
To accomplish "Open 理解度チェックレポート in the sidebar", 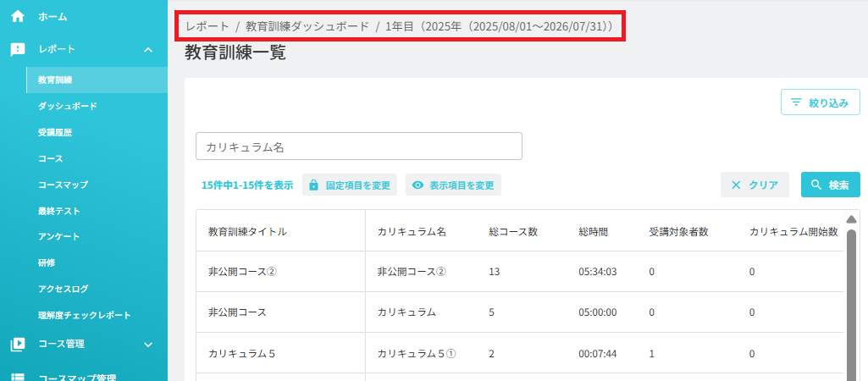I will coord(84,315).
